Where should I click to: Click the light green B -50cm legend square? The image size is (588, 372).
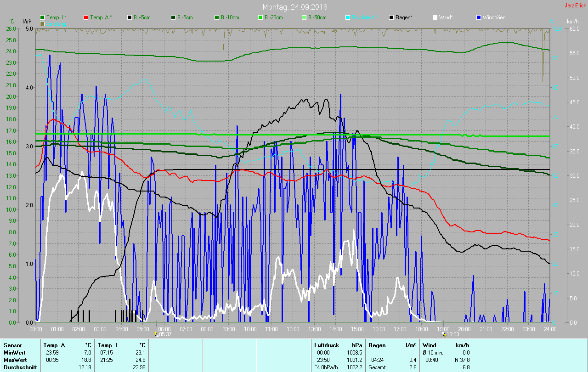304,17
